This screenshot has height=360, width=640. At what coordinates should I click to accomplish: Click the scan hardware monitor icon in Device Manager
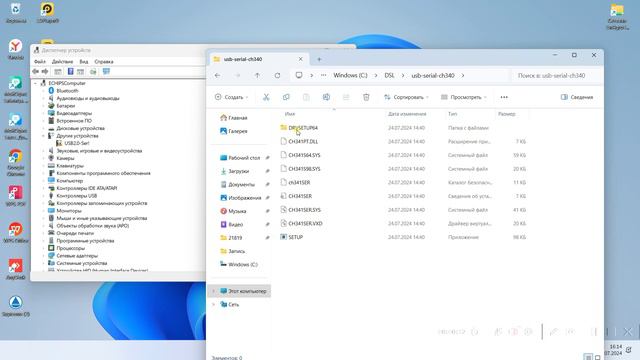click(x=106, y=71)
